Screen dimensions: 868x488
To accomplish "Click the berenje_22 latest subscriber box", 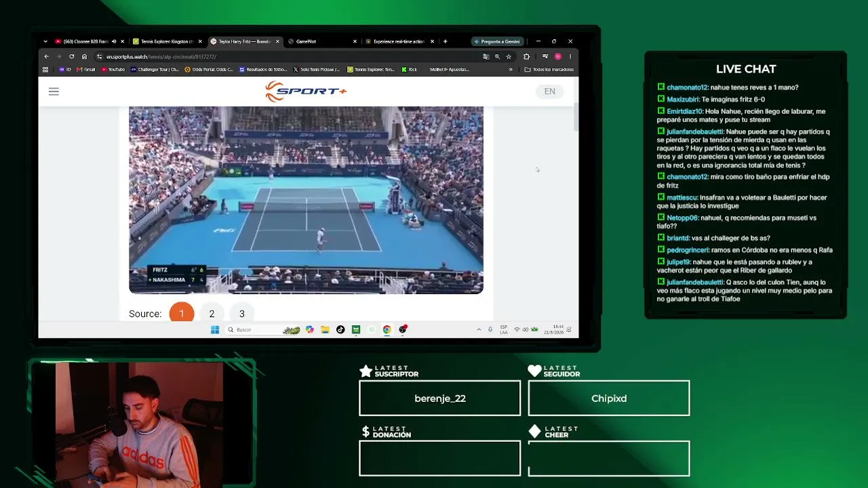I will pos(440,398).
